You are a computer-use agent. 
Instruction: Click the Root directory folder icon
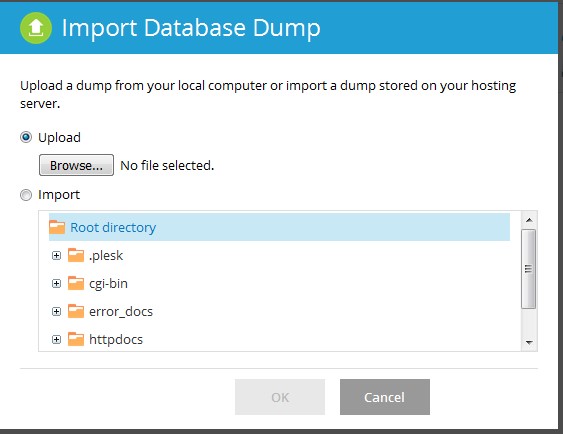pyautogui.click(x=57, y=227)
